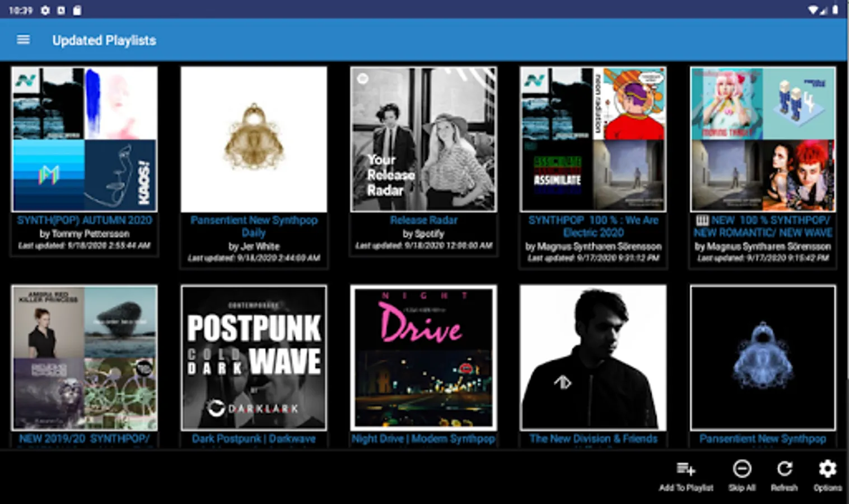Select The New Division & Friends title

pos(593,439)
